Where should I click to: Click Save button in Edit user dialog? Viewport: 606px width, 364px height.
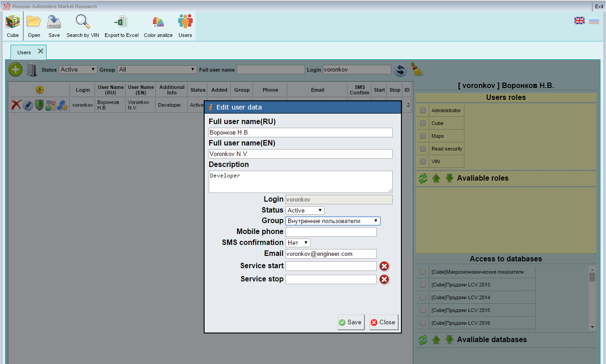[x=351, y=322]
